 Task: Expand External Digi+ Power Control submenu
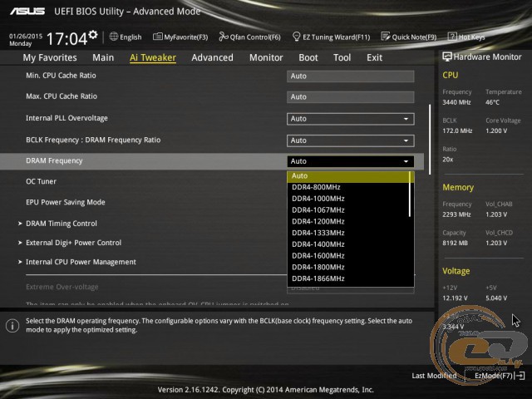pos(74,243)
